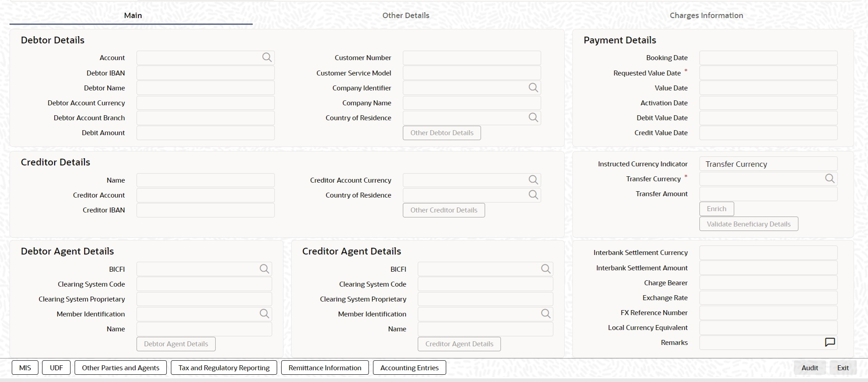Click Creditor Agent Clearing System Proprietary field
868x382 pixels.
pyautogui.click(x=485, y=299)
